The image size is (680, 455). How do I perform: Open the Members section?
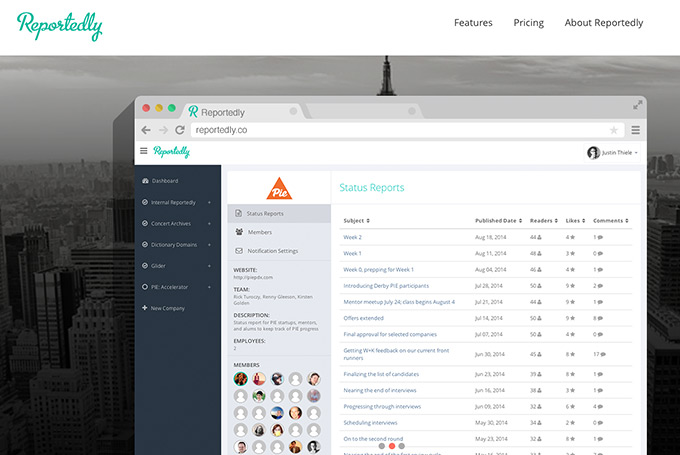click(x=279, y=232)
